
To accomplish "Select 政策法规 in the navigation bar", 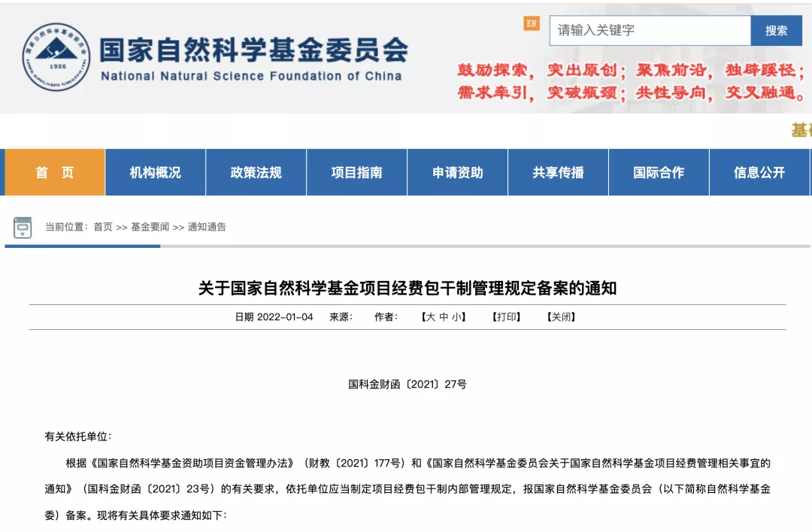I will [256, 172].
